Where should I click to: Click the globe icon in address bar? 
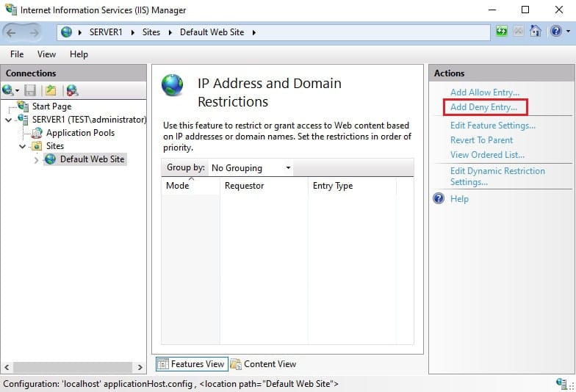click(66, 32)
